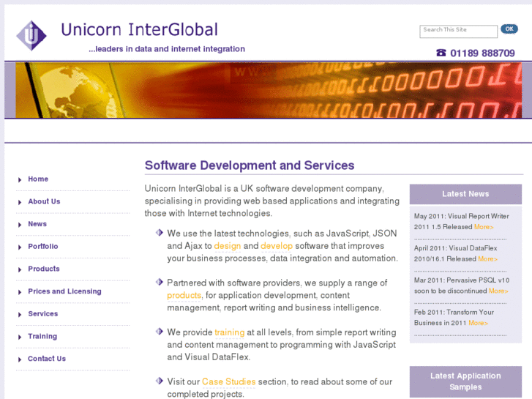Click 'Mar 2011: Pervasive PSQL v10' text
This screenshot has height=399, width=532.
coord(462,280)
